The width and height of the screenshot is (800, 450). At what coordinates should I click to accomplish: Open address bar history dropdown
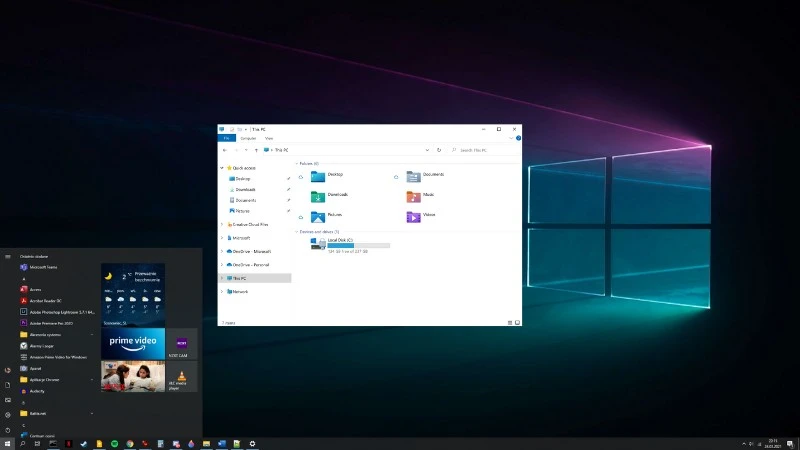(x=427, y=150)
